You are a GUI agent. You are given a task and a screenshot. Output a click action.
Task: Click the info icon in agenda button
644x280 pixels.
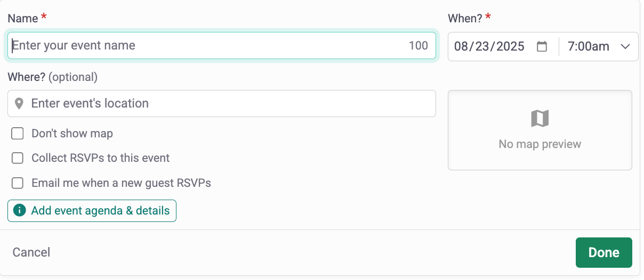[19, 211]
